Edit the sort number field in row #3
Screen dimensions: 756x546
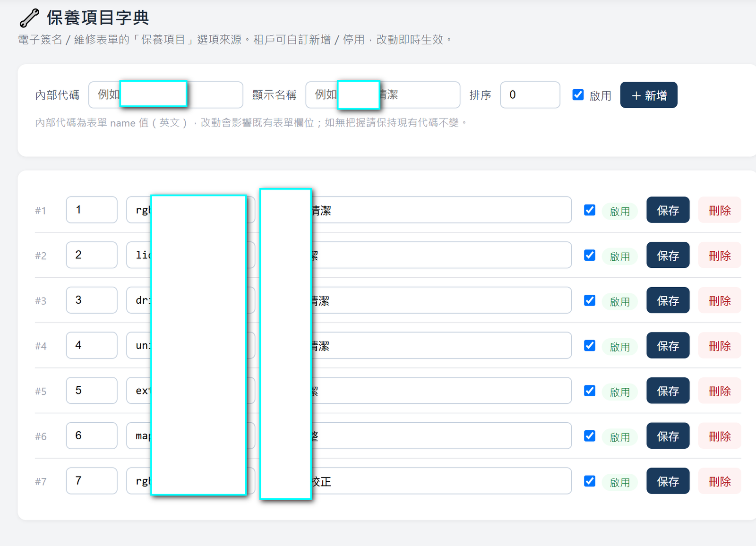(92, 300)
